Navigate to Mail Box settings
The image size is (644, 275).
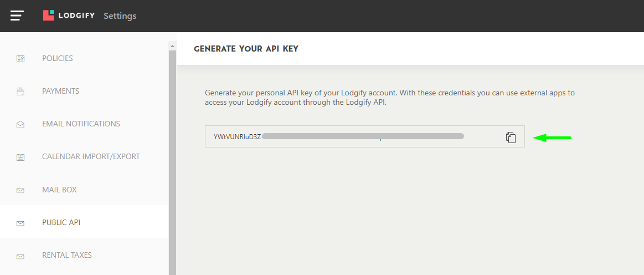click(59, 190)
